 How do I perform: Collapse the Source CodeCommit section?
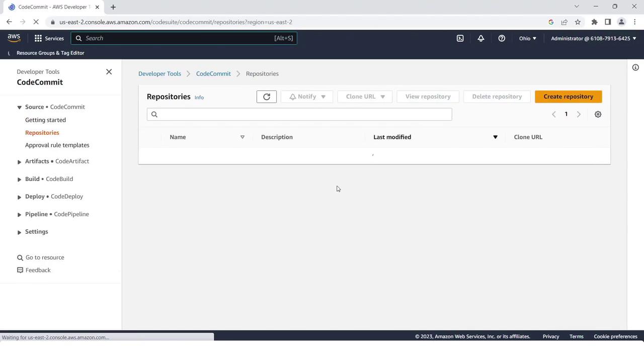click(19, 107)
